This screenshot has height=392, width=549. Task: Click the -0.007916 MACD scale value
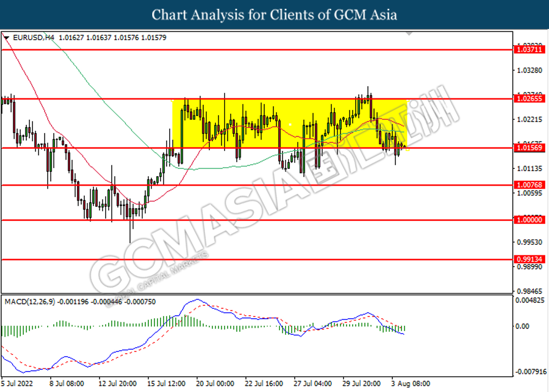531,372
